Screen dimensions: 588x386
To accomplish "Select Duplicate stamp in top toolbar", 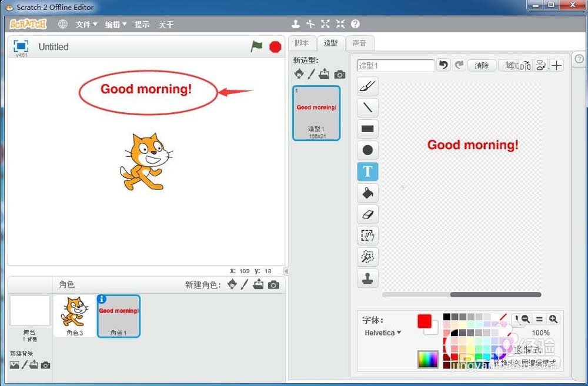I will click(x=296, y=24).
